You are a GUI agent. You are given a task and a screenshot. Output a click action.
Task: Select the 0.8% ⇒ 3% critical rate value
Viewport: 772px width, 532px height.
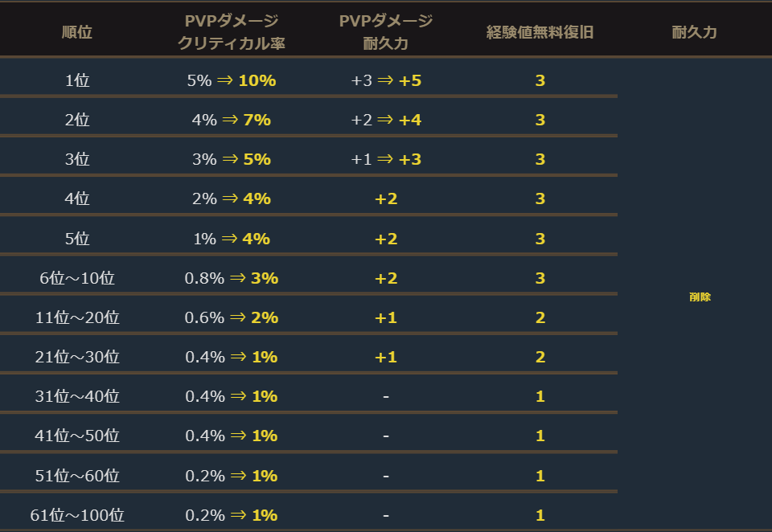pos(231,278)
